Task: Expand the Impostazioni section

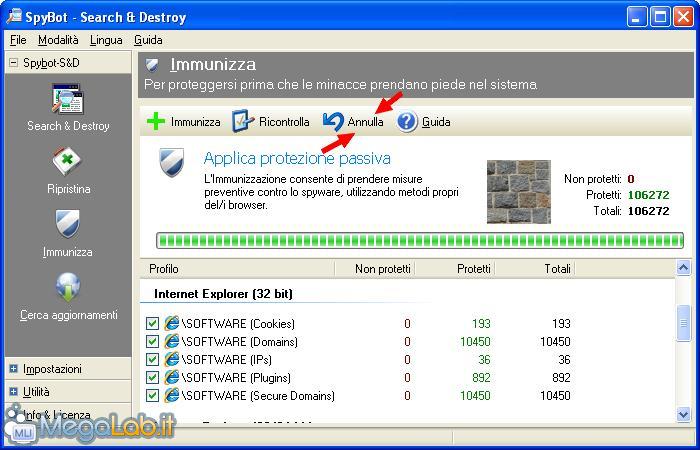Action: point(14,369)
